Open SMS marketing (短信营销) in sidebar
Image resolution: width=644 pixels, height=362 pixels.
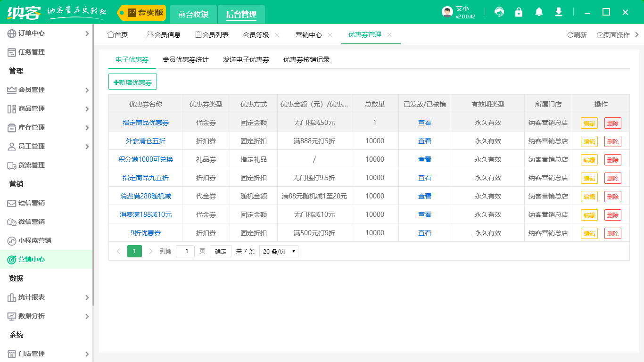point(31,203)
